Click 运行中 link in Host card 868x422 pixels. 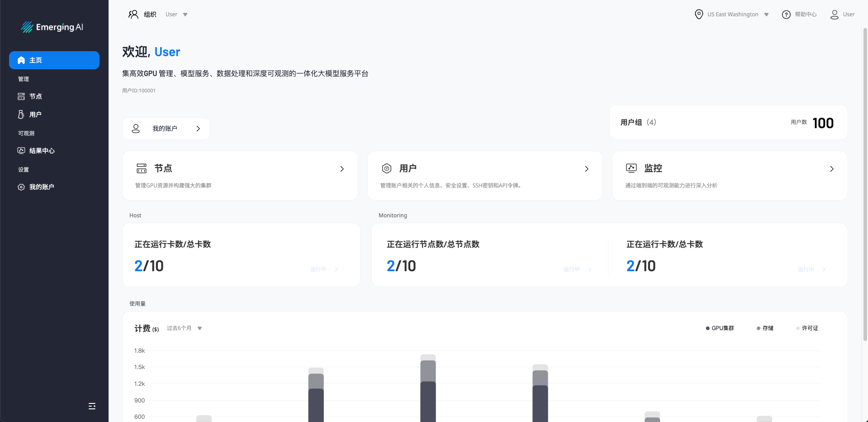318,269
